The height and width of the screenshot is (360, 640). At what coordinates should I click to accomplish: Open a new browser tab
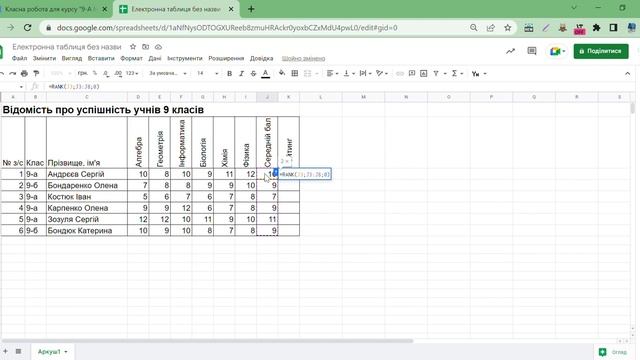(x=251, y=9)
